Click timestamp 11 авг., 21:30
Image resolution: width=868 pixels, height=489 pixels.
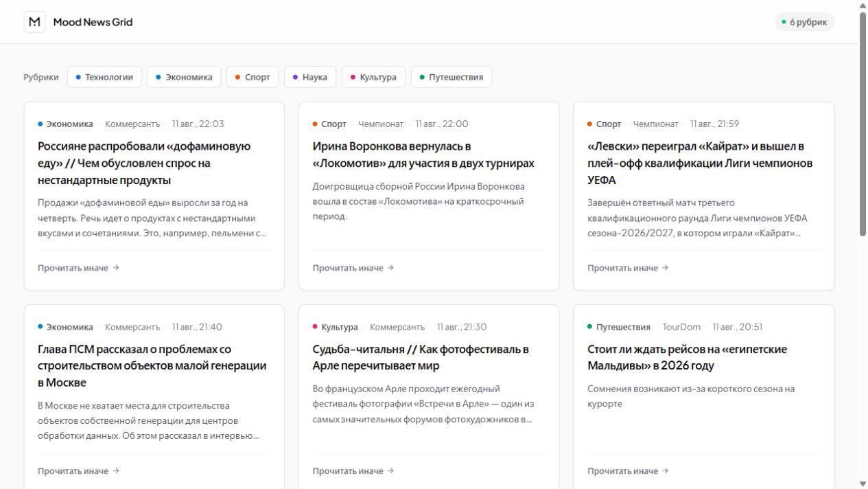coord(462,327)
